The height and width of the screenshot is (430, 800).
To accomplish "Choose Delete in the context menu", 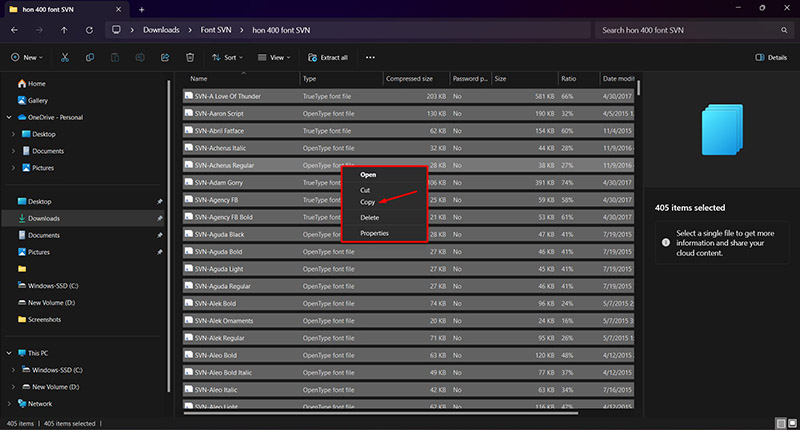I will [x=369, y=217].
